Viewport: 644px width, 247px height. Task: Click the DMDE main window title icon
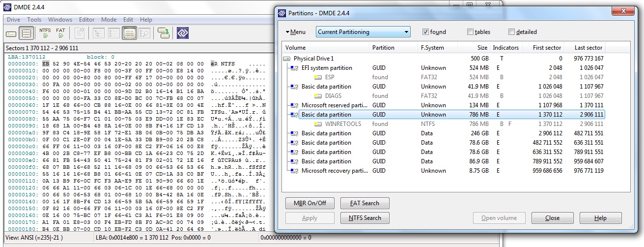click(x=7, y=7)
